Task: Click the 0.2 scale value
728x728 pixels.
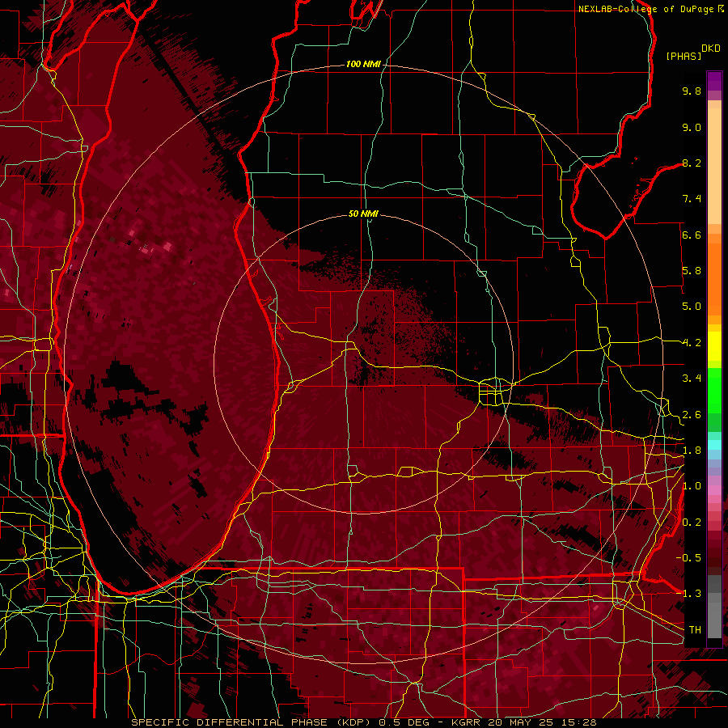Action: click(x=692, y=523)
